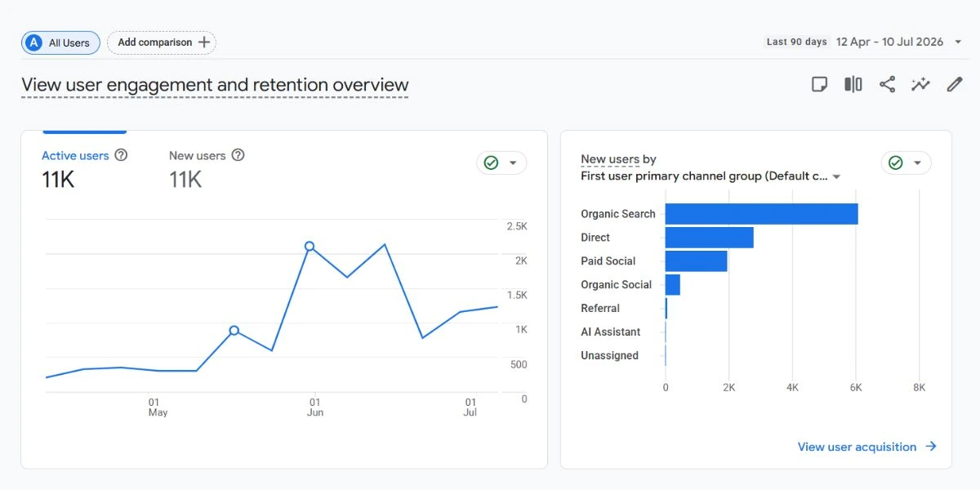Click the edit comparisons columns icon
The height and width of the screenshot is (490, 980).
coord(853,84)
